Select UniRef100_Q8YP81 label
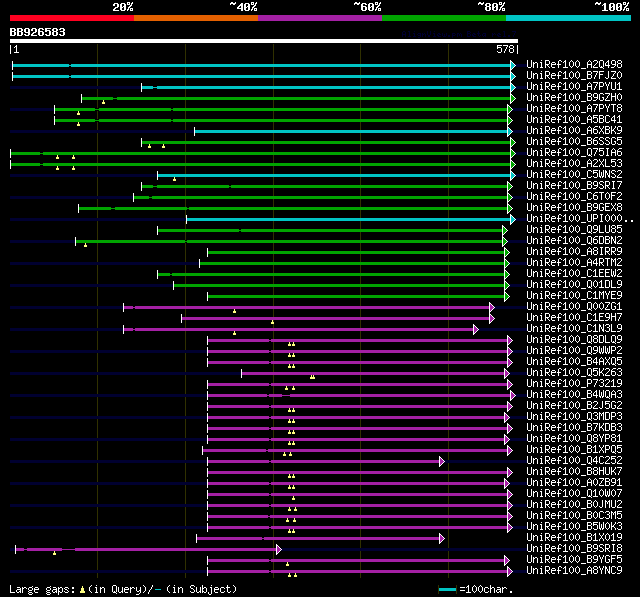640x597 pixels. pyautogui.click(x=574, y=439)
